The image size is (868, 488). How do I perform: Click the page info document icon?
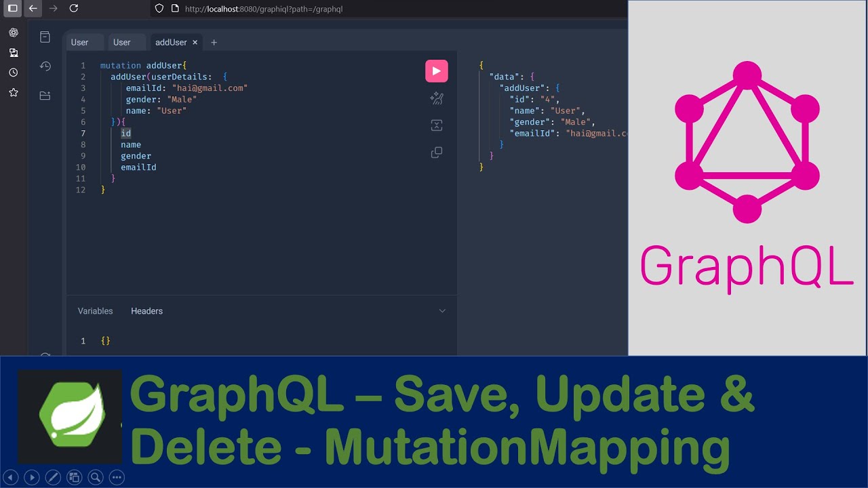point(174,9)
